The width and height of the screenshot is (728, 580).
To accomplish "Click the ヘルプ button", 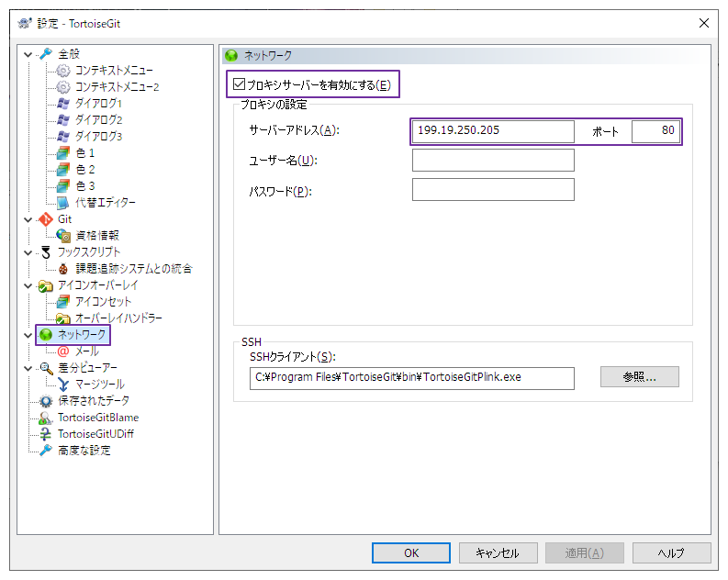I will pos(671,553).
